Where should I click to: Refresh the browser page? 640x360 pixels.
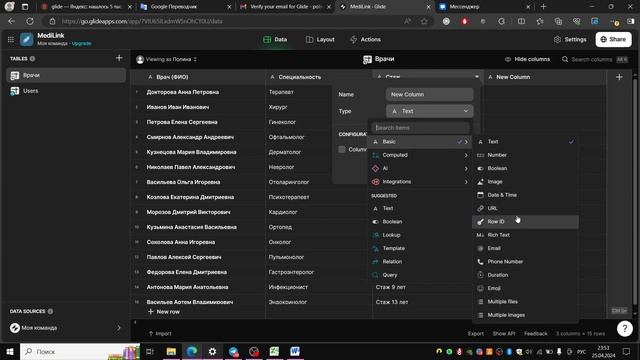(30, 21)
